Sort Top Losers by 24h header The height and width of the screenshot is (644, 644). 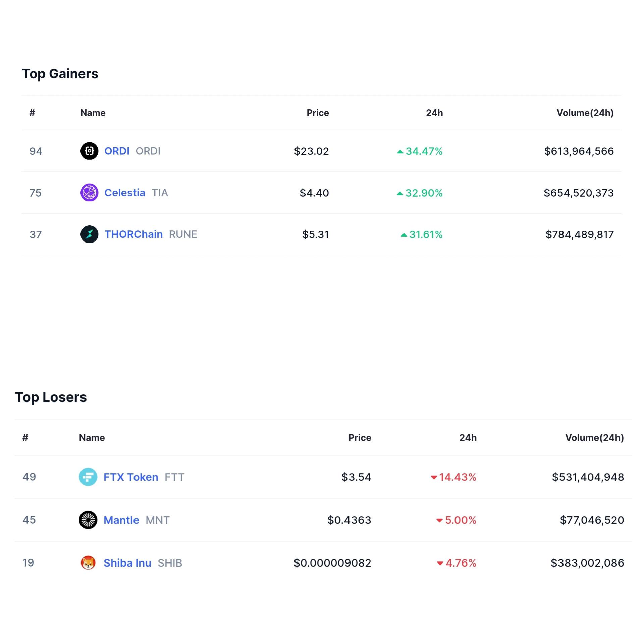[x=468, y=438]
